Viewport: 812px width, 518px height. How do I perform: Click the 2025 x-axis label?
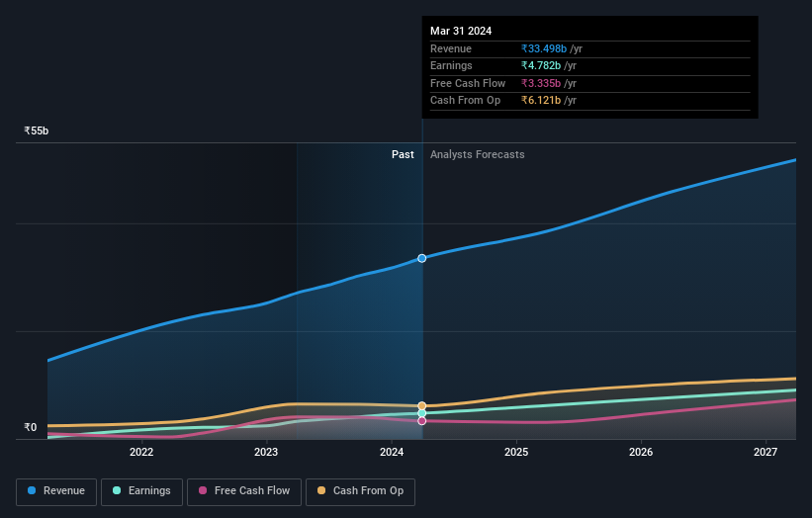[516, 452]
